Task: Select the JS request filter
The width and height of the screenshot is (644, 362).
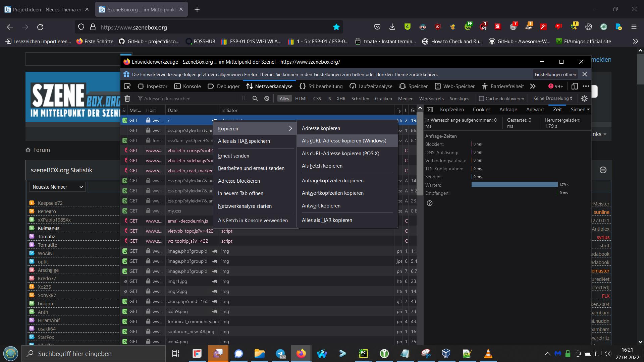Action: click(329, 98)
